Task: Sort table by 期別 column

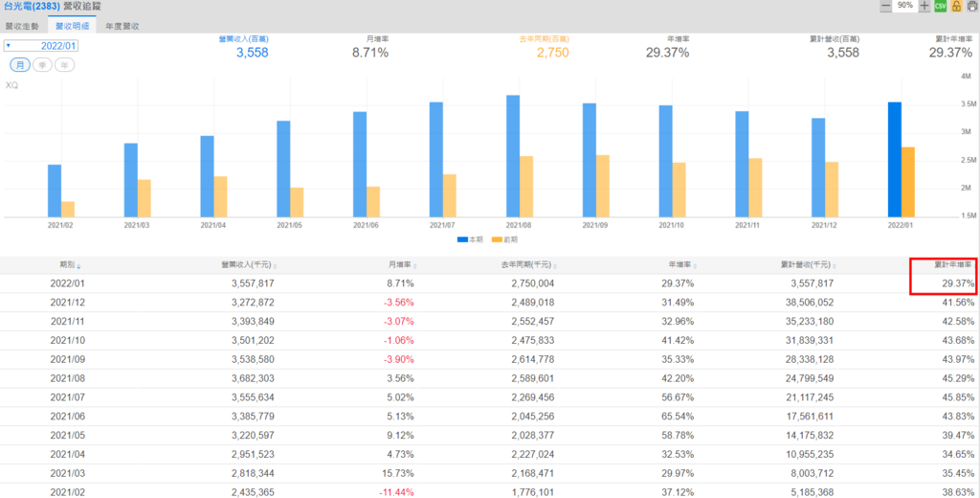Action: click(70, 265)
